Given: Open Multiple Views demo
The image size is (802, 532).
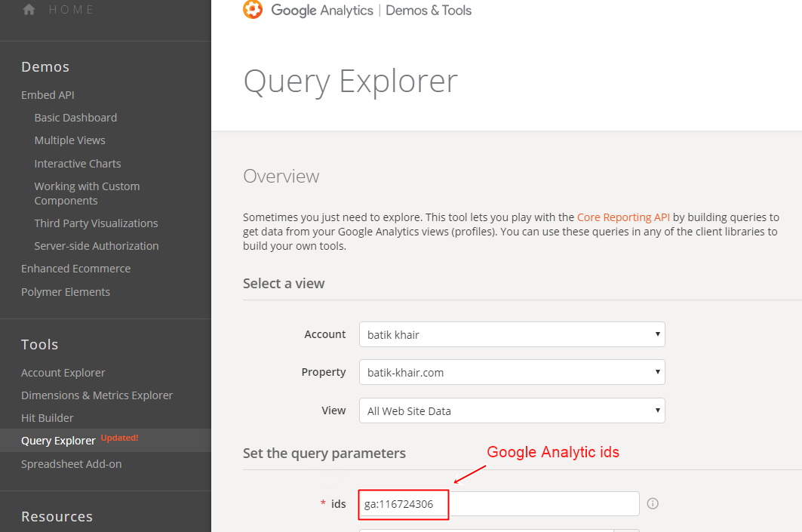Looking at the screenshot, I should coord(69,140).
